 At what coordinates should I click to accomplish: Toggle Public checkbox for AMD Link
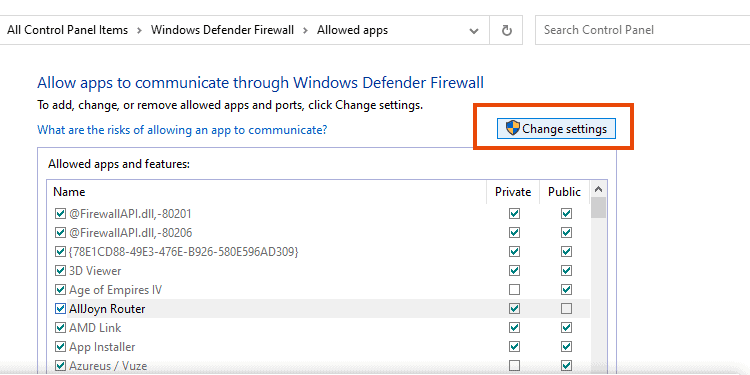(566, 328)
